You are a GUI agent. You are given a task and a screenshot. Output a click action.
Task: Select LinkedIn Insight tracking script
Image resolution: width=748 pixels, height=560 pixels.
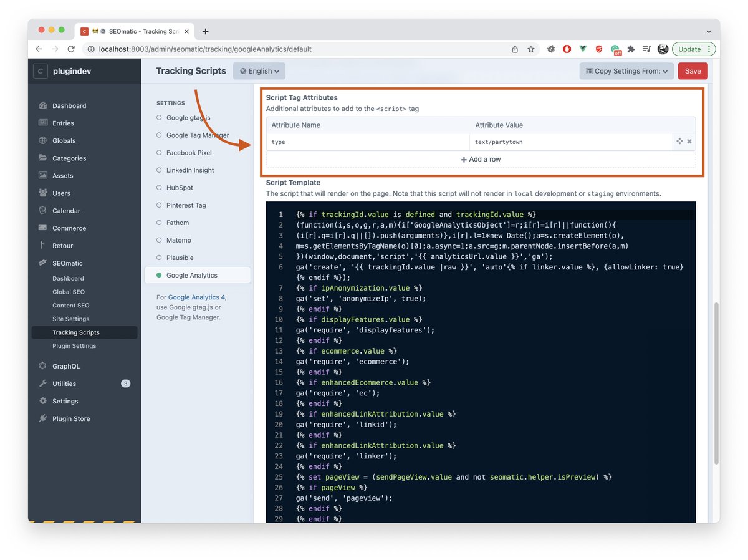coord(189,170)
